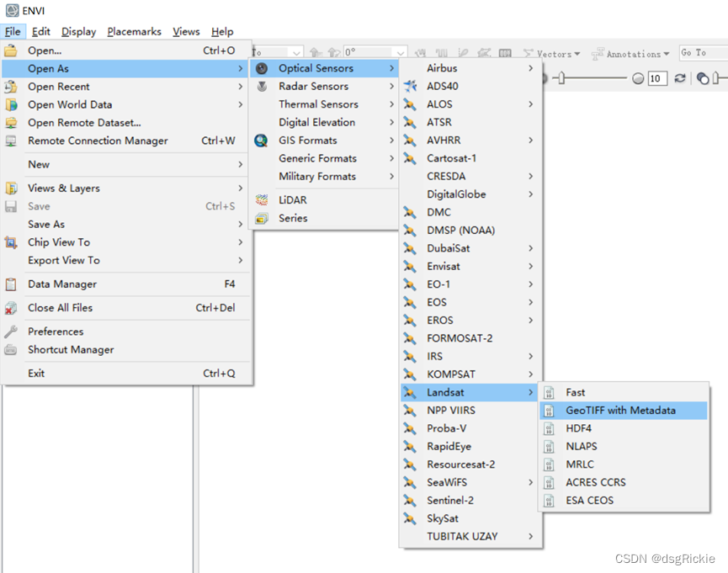Select Digital Elevation entry
The width and height of the screenshot is (728, 573).
tap(324, 122)
